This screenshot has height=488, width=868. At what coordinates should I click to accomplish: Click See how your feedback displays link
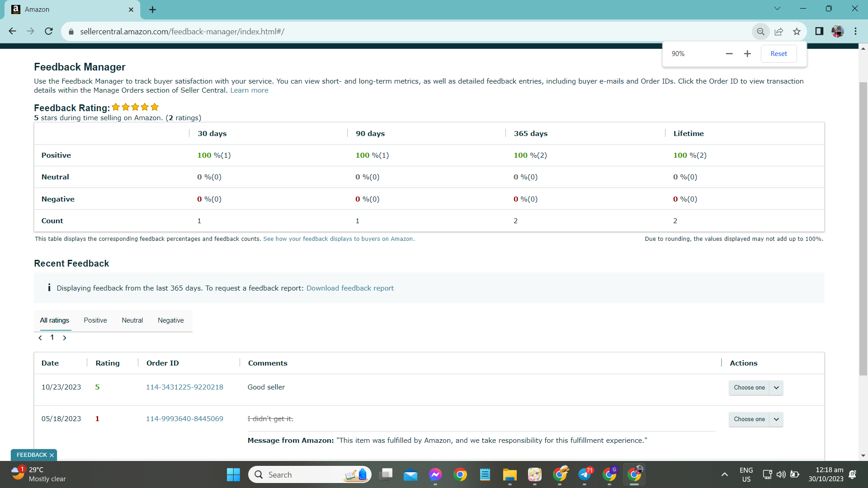(339, 239)
